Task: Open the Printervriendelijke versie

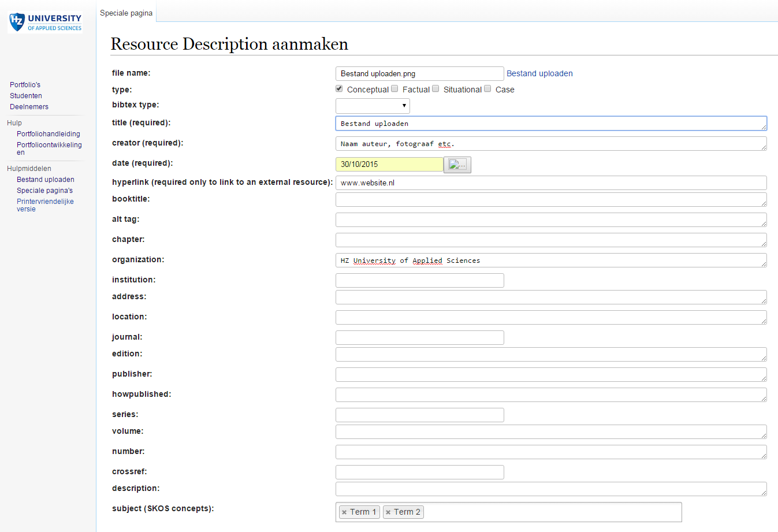Action: [x=45, y=205]
